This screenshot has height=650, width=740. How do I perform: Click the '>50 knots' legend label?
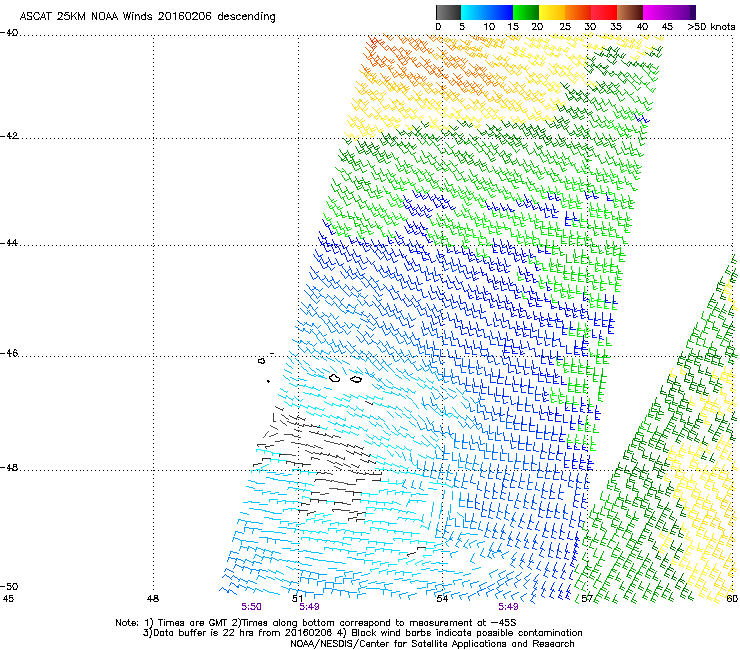coord(711,27)
